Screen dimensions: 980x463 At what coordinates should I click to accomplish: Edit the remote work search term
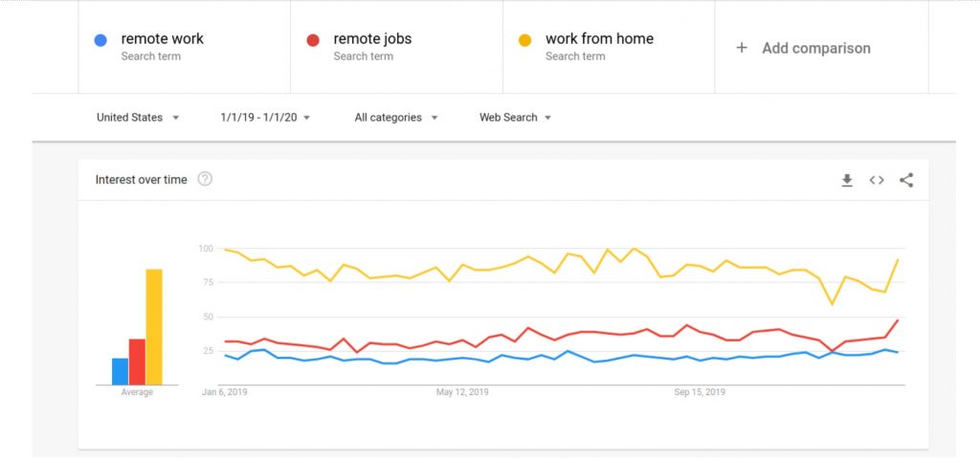[x=185, y=47]
